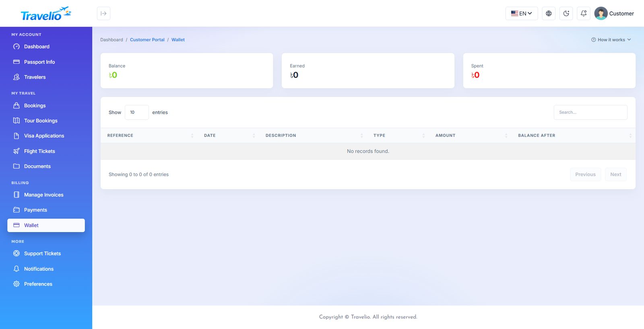Click the Previous pagination button
The width and height of the screenshot is (644, 329).
pos(585,175)
